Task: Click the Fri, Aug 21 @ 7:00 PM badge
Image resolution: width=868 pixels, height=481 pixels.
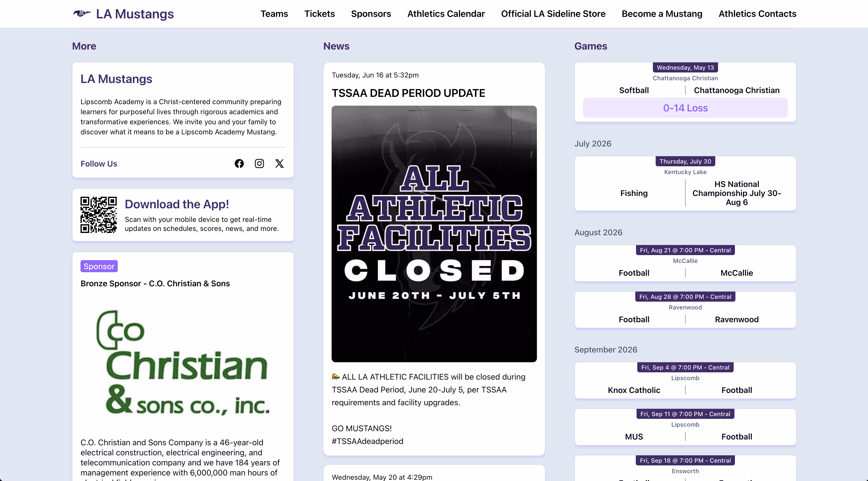Action: (x=685, y=250)
